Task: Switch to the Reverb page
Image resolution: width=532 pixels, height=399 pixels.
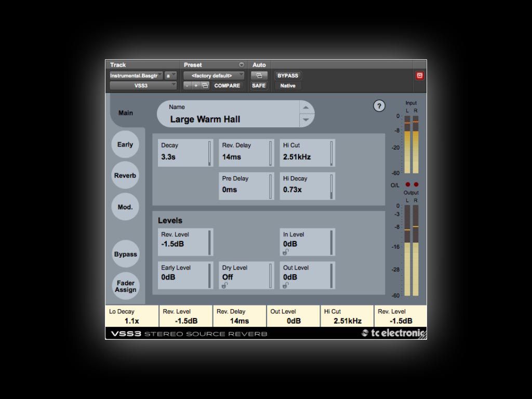Action: pyautogui.click(x=125, y=176)
